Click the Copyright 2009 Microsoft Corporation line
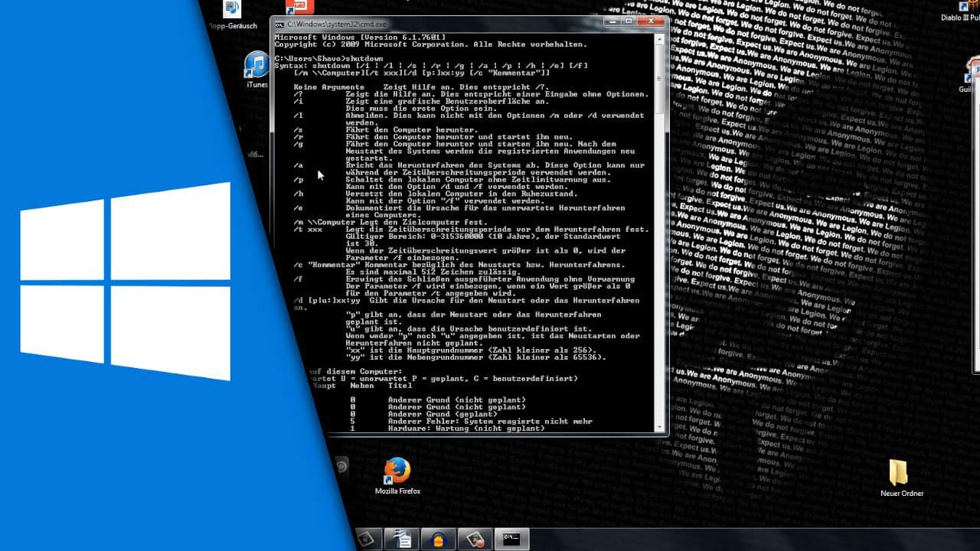The height and width of the screenshot is (551, 980). click(x=430, y=44)
